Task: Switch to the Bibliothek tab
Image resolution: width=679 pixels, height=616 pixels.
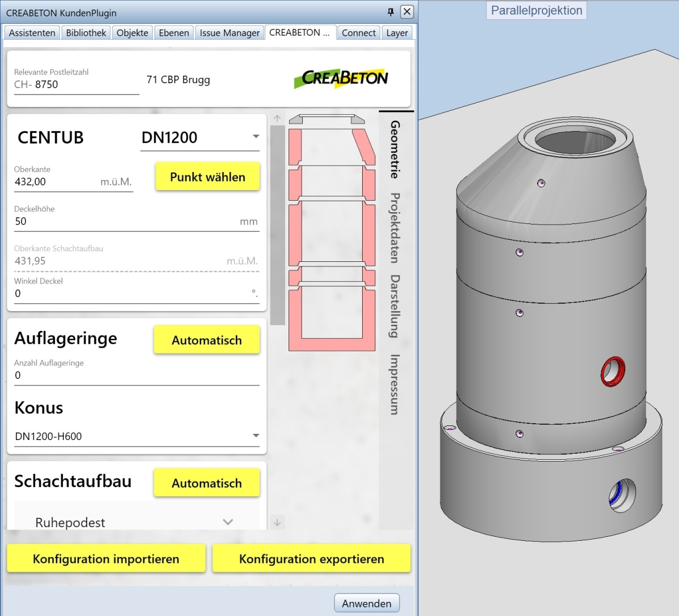Action: pos(86,33)
